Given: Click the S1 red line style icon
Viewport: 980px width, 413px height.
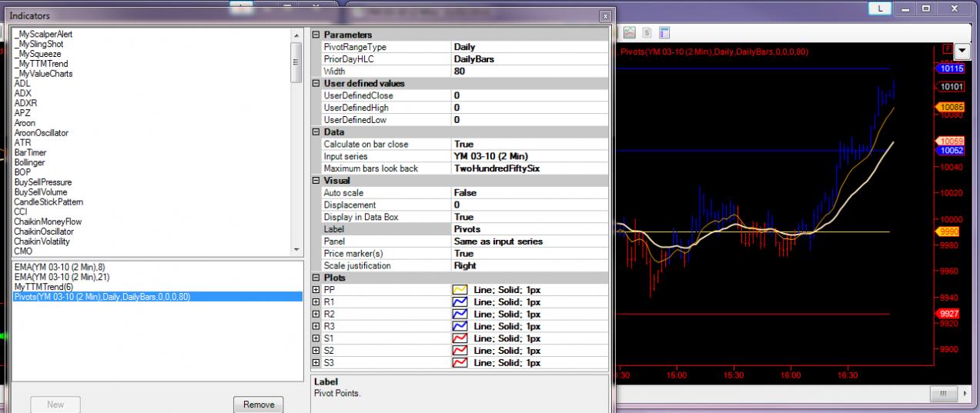Looking at the screenshot, I should pos(460,338).
